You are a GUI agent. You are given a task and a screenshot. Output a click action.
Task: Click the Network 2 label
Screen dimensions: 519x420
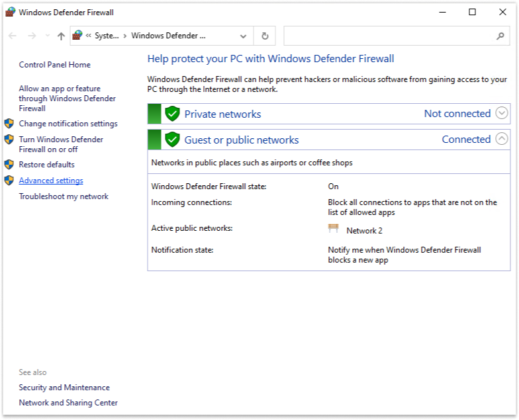coord(364,230)
